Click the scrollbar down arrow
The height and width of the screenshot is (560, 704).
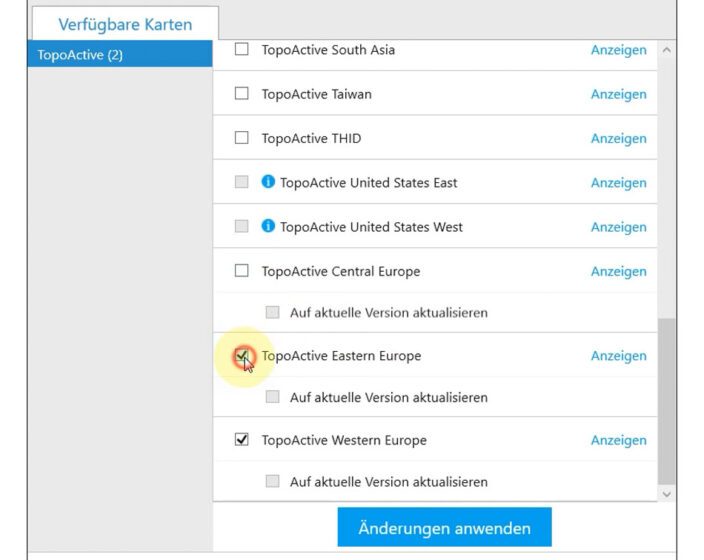tap(667, 494)
